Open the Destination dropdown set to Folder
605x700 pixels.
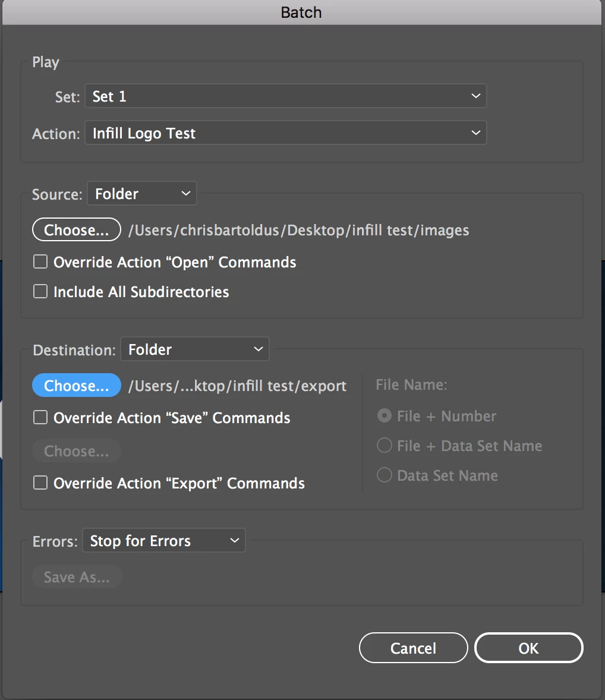point(195,349)
